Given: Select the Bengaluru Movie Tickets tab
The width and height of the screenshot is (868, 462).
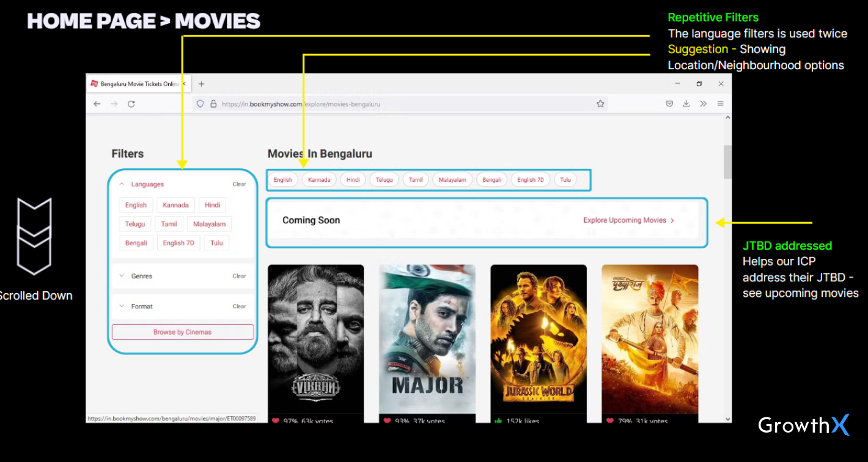Looking at the screenshot, I should (137, 84).
